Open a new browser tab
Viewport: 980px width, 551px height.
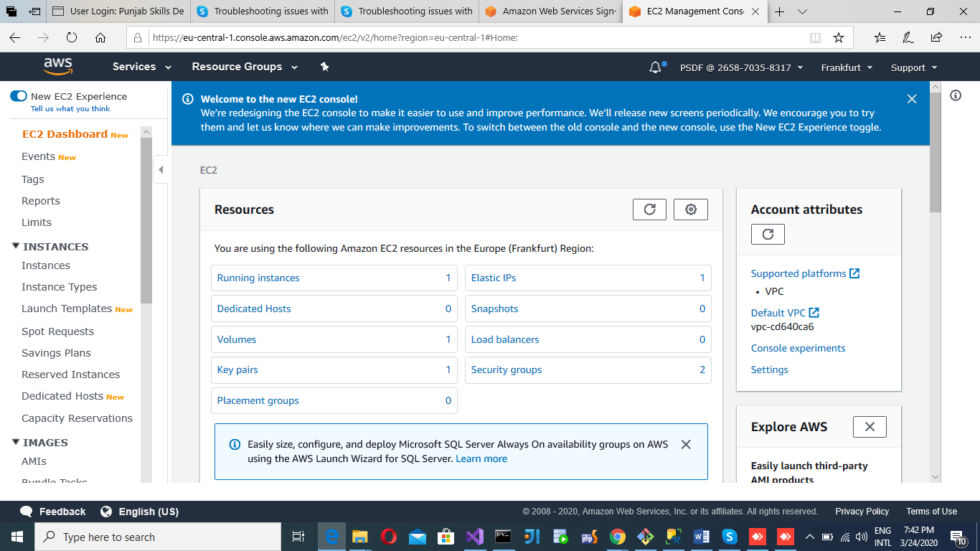click(x=780, y=11)
